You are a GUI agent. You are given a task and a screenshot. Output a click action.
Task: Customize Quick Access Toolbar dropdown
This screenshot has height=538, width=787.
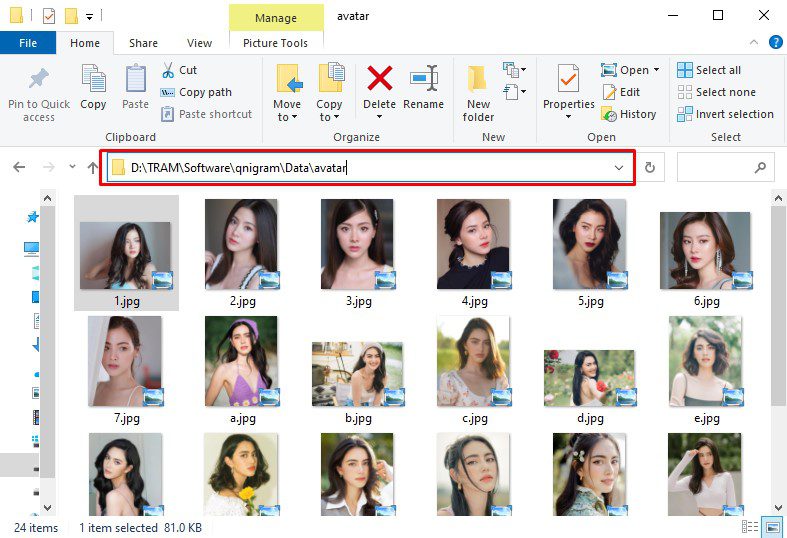[89, 17]
